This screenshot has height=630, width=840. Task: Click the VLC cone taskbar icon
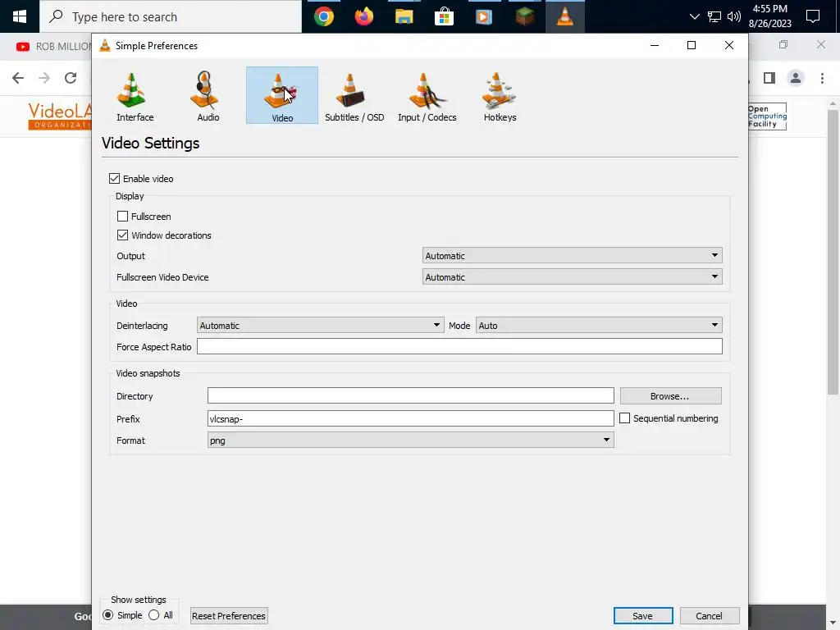point(564,16)
